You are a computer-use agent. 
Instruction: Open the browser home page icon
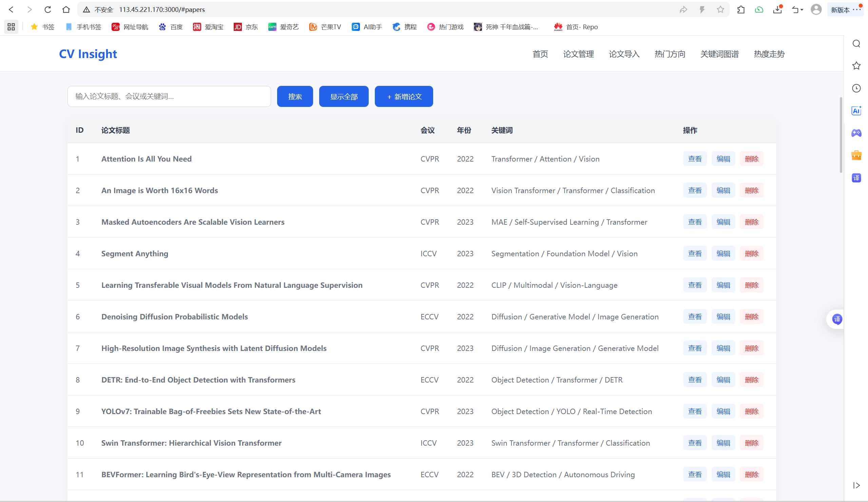coord(66,9)
